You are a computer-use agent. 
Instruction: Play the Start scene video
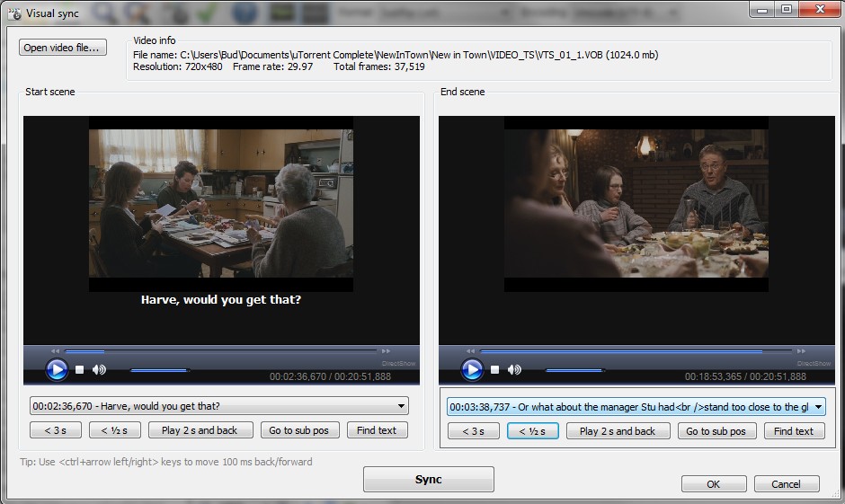point(57,370)
